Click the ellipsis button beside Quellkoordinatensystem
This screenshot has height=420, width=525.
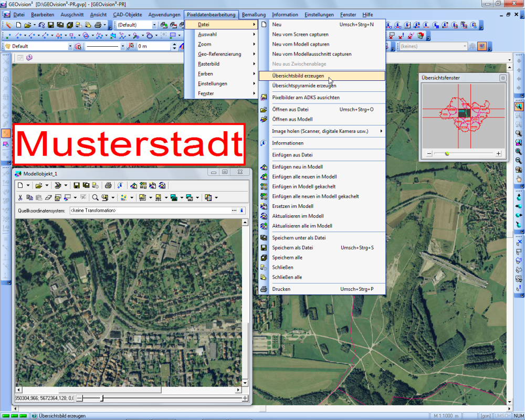click(x=234, y=211)
